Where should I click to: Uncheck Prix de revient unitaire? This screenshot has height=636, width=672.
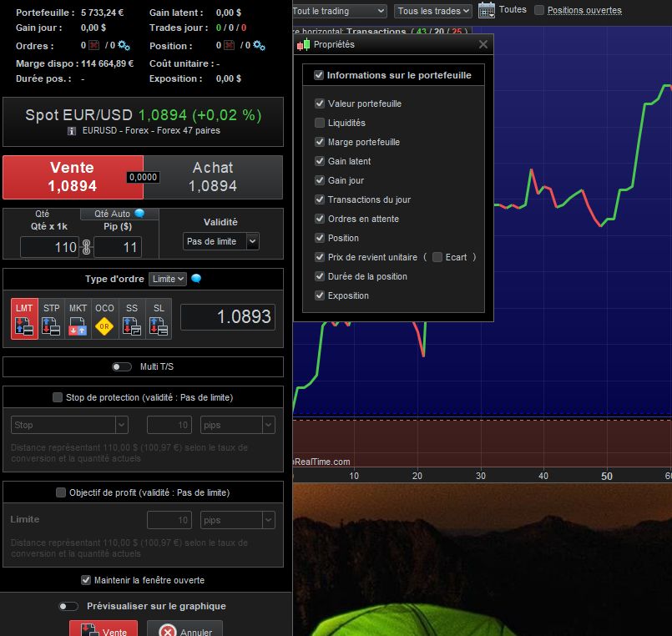(320, 257)
